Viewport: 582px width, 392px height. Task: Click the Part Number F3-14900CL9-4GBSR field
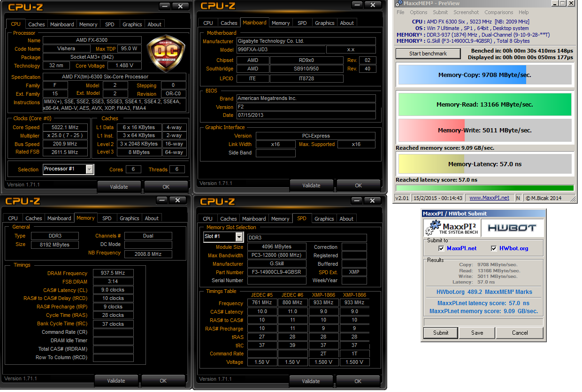[277, 272]
